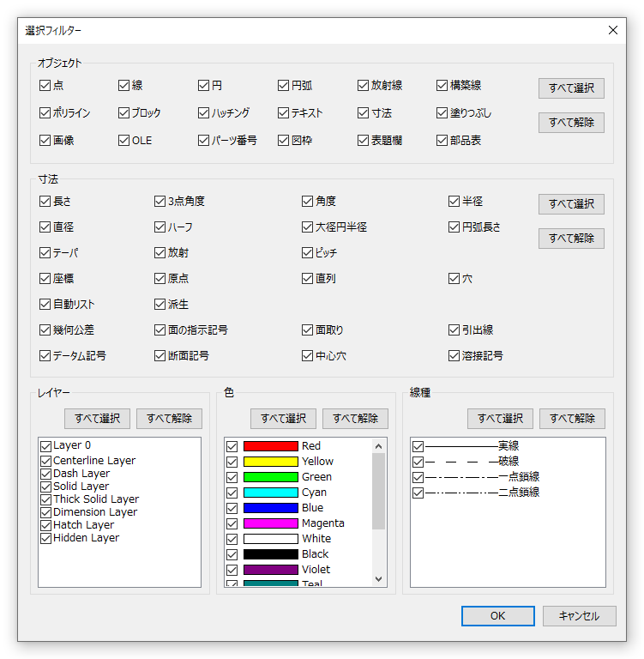
Task: Uncheck the Centerline Layer checkbox
Action: coord(46,461)
